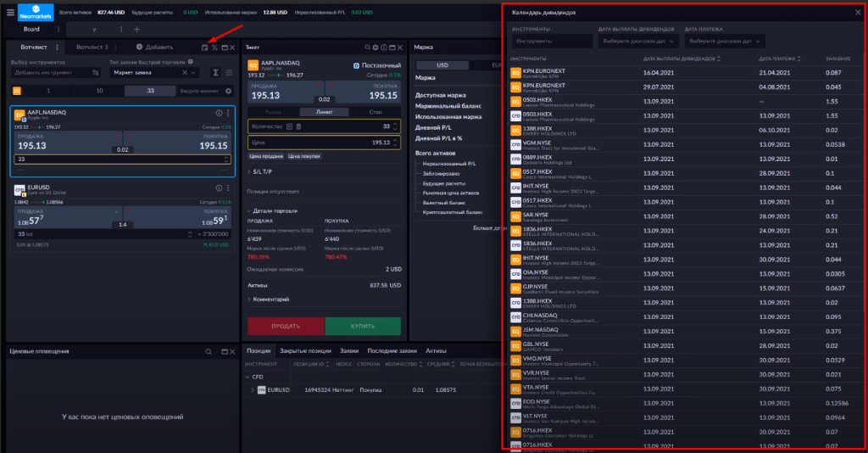Screen dimensions: 868x453
Task: Show EURUSD instrument info in Watchlist
Action: [x=219, y=188]
